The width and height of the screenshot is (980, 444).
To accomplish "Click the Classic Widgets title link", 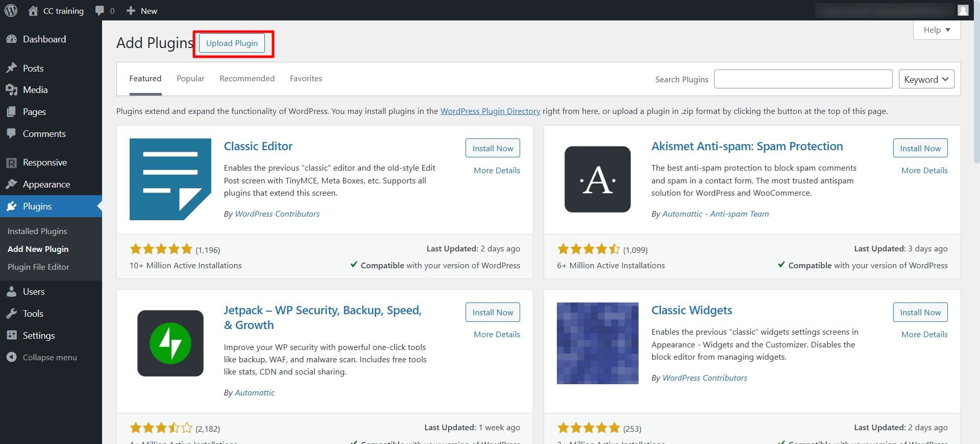I will click(692, 310).
